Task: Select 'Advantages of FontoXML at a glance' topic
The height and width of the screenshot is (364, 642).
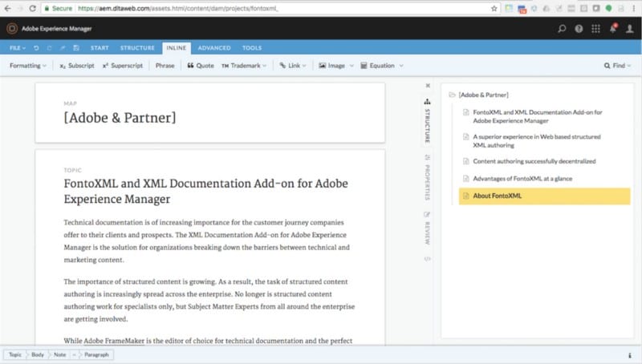Action: tap(522, 178)
